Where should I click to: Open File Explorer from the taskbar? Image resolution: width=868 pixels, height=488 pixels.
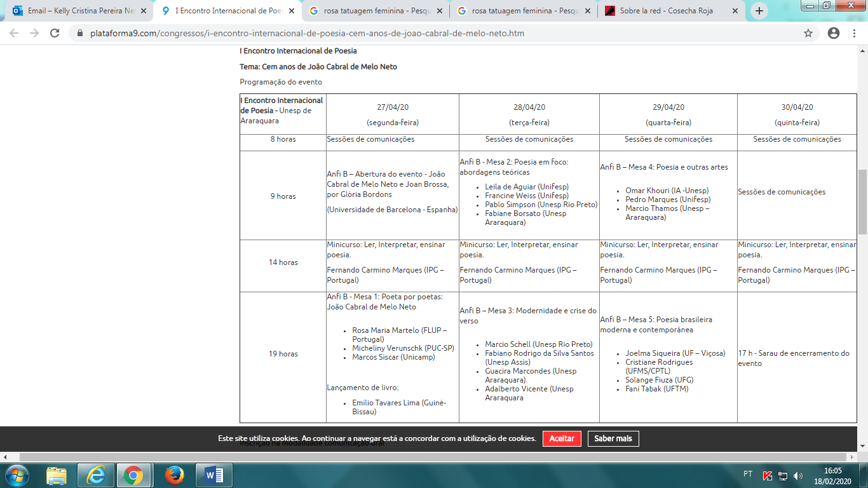tap(57, 475)
